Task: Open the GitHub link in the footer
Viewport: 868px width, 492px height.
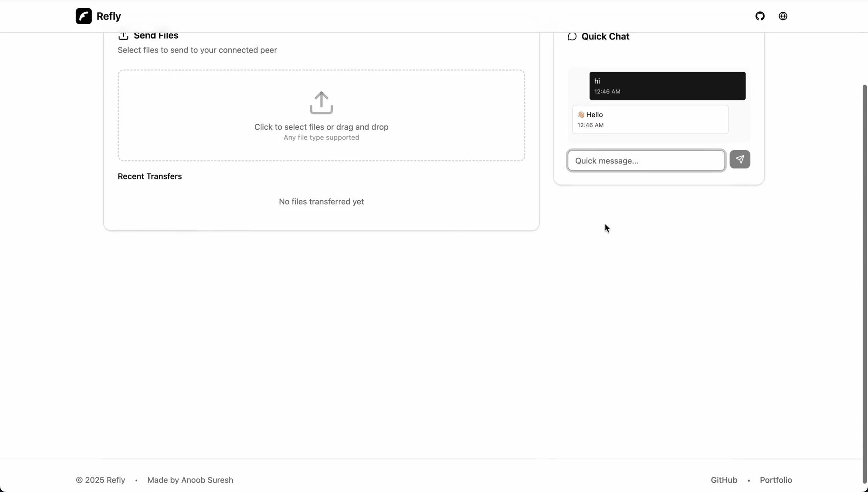Action: pos(723,480)
